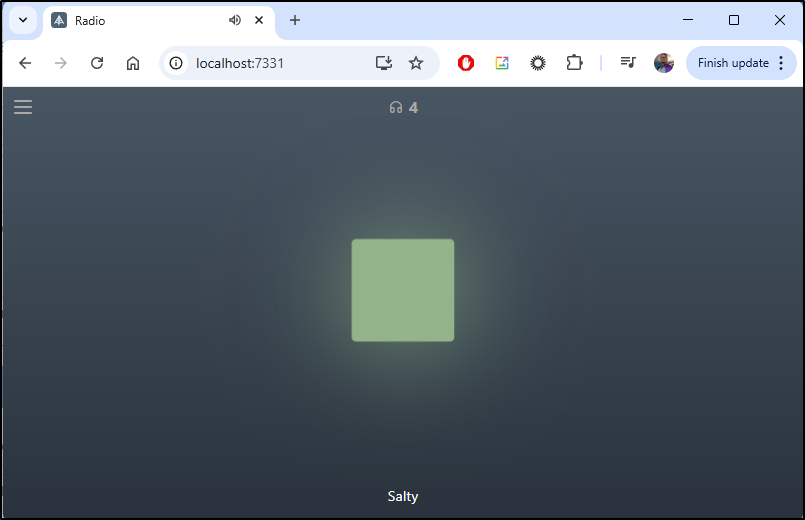Image resolution: width=805 pixels, height=520 pixels.
Task: Select the Radio browser tab
Action: (159, 21)
